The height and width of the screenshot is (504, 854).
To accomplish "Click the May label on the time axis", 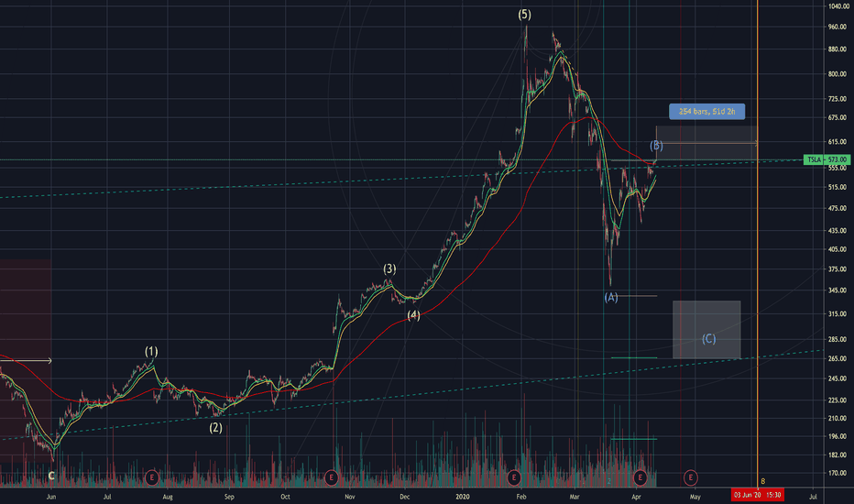I will coord(695,497).
